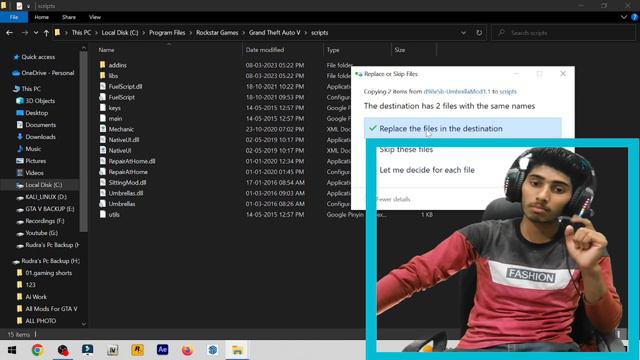Go forward with the Forward arrow
The image size is (640, 360).
click(24, 33)
